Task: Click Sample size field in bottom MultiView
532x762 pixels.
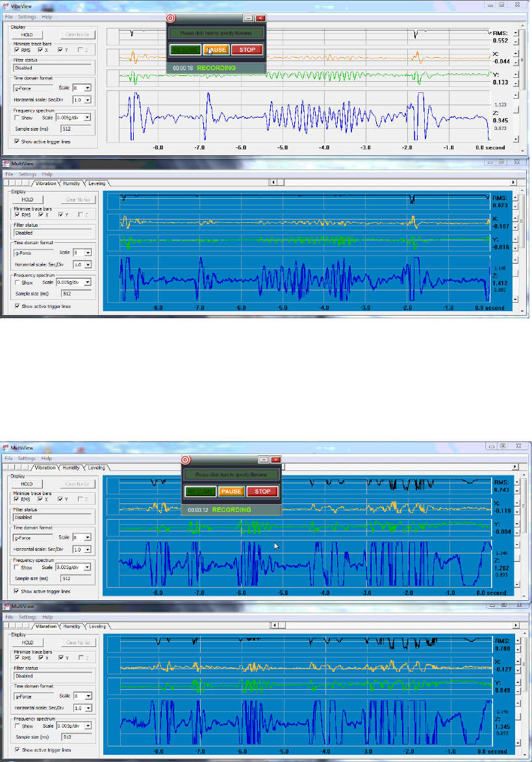Action: (77, 737)
